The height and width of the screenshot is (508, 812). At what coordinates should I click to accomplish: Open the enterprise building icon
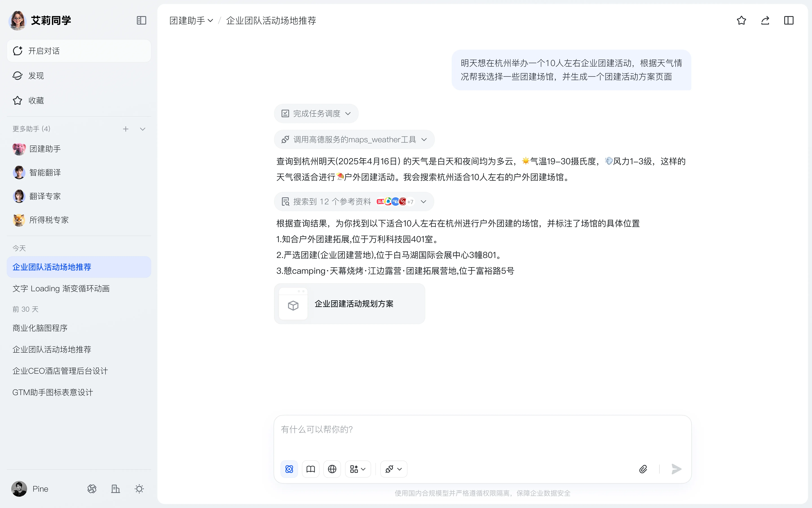115,489
